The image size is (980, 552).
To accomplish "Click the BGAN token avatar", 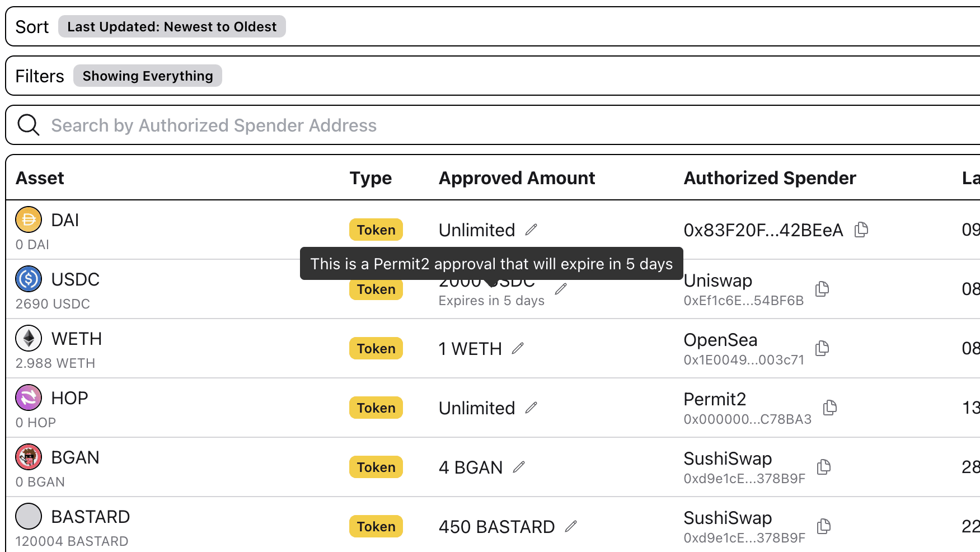I will tap(29, 457).
